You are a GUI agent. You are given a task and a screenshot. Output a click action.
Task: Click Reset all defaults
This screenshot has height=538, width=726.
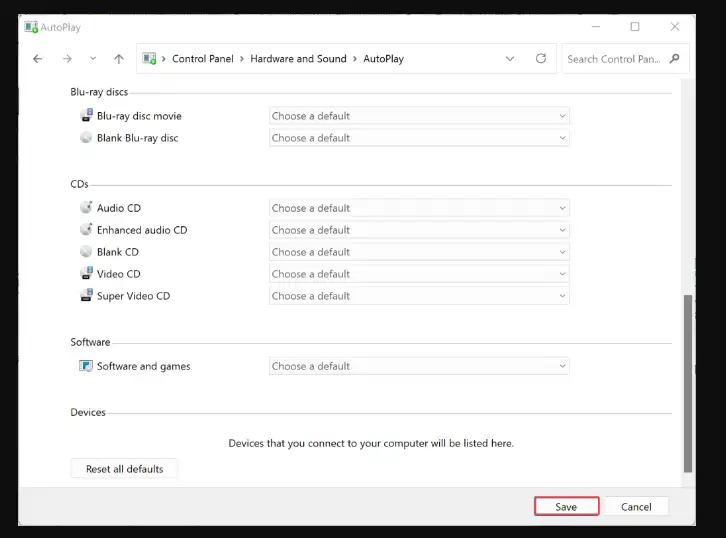point(125,469)
